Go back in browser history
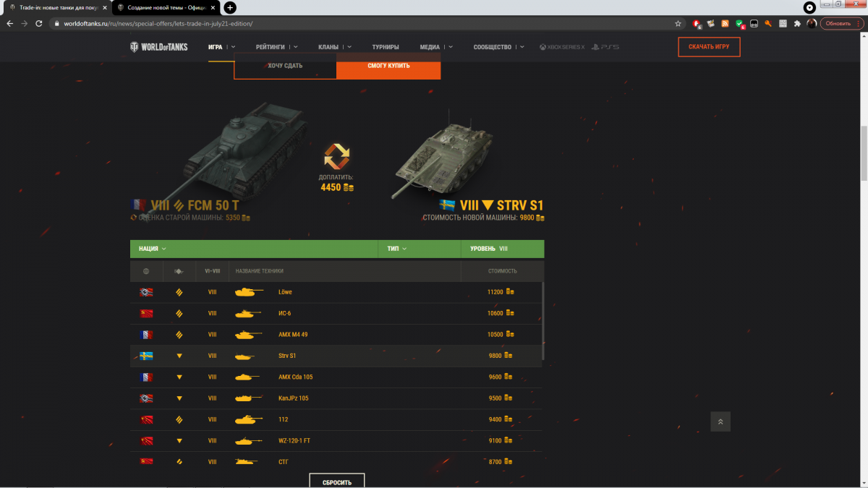 9,23
